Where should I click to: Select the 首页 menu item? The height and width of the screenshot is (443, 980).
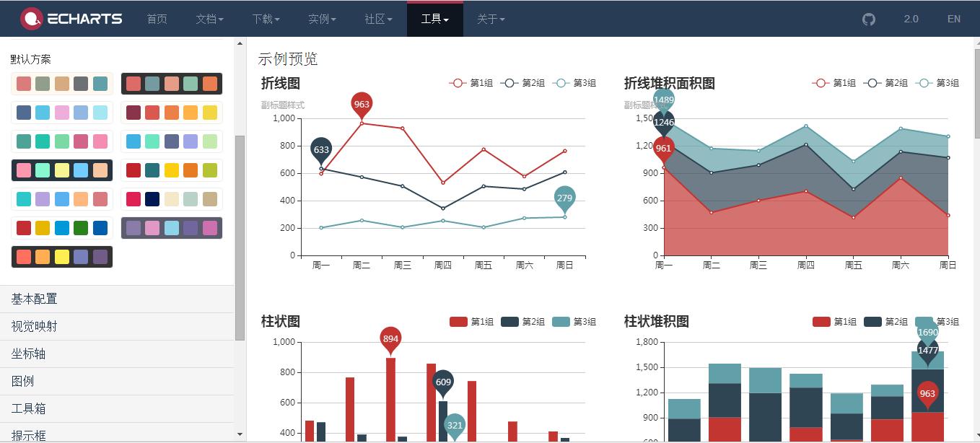(157, 19)
